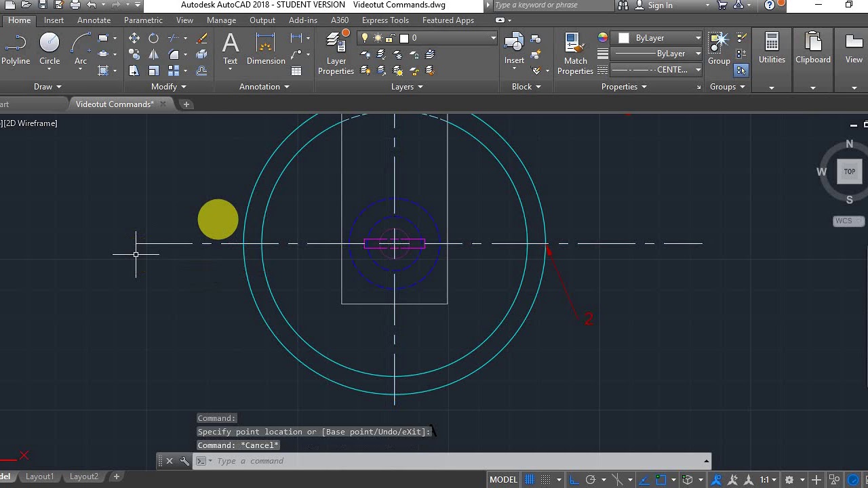868x488 pixels.
Task: Switch to Layout1 tab
Action: 39,476
